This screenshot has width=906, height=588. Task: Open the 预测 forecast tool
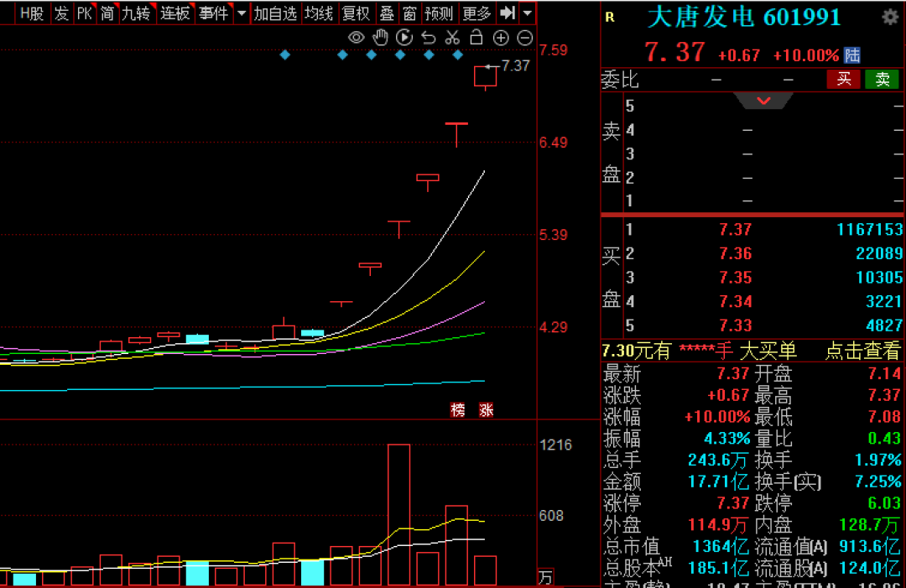point(439,13)
